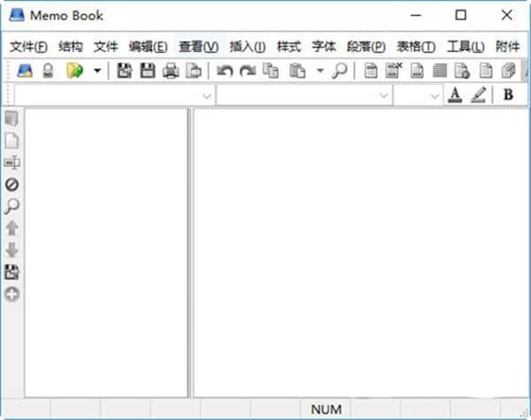Click the stacked multiple pages icon

tap(508, 71)
